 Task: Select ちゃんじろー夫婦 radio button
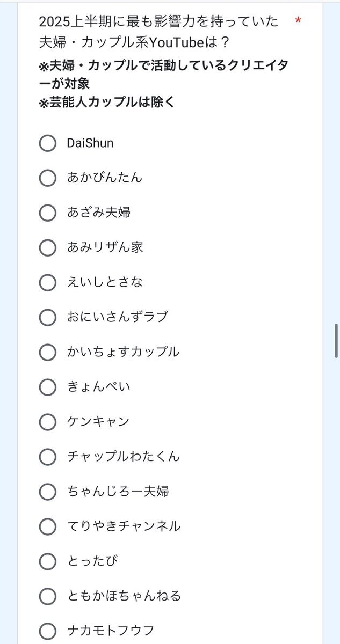pyautogui.click(x=48, y=492)
